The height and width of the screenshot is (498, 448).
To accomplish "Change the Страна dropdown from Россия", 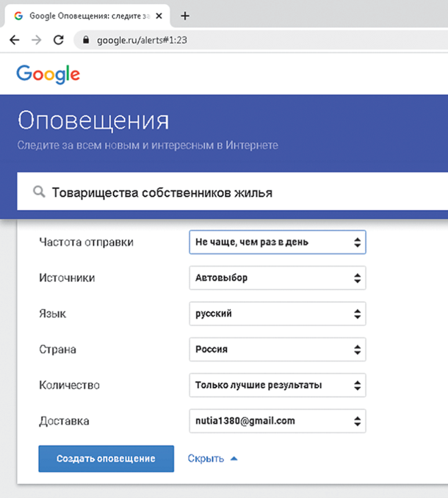I will coord(277,350).
